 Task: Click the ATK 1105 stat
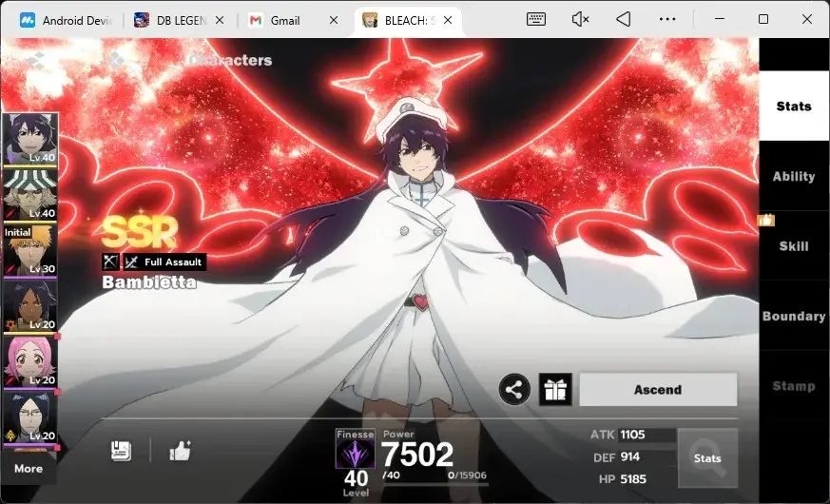pyautogui.click(x=632, y=436)
